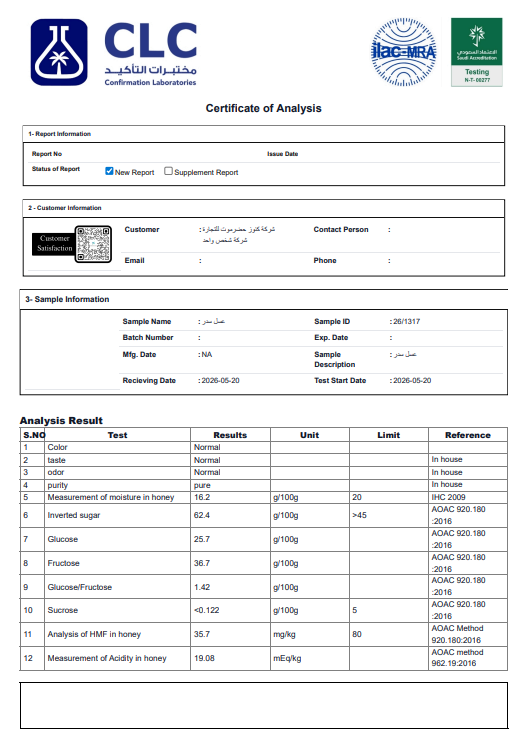Image resolution: width=509 pixels, height=730 pixels.
Task: Click the Recieving Date value 2026-05-20
Action: click(220, 380)
